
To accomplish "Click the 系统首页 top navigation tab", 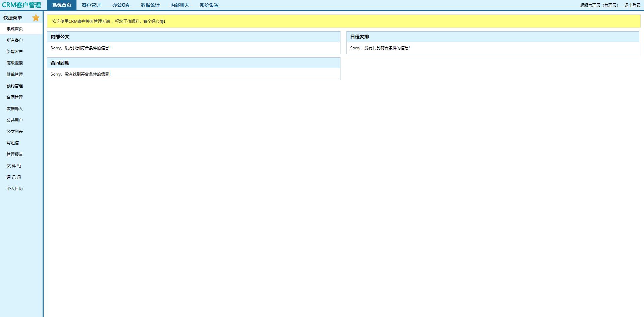I will click(62, 5).
